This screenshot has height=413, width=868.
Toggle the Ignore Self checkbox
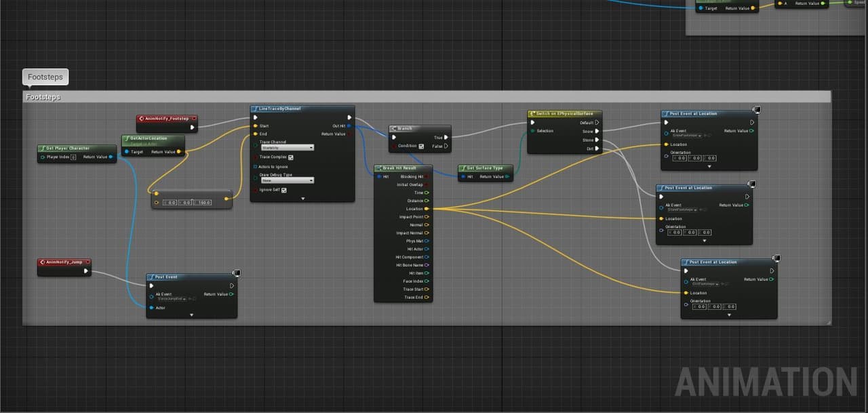click(283, 190)
